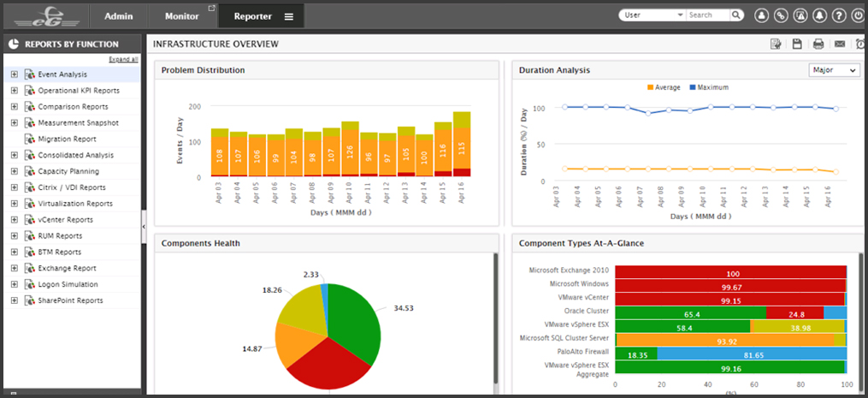Click the Expand all link

(x=123, y=59)
